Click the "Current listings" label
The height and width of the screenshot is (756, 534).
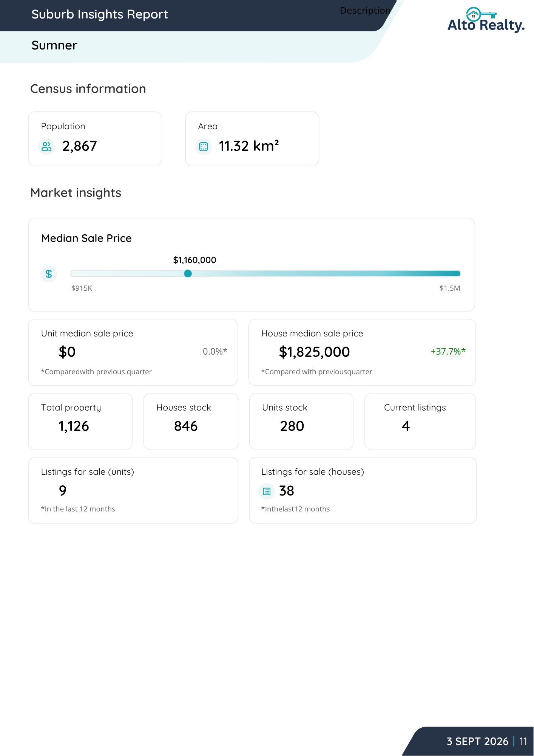[x=415, y=407]
